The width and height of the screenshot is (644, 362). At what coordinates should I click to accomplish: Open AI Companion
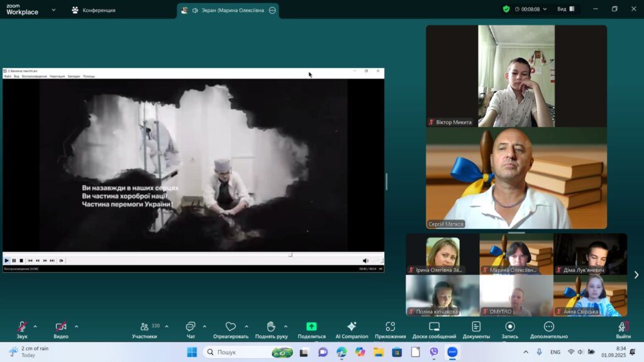tap(352, 330)
